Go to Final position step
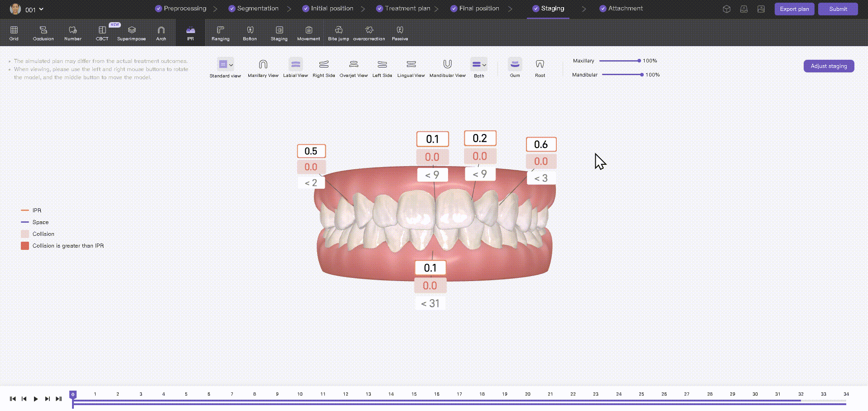The height and width of the screenshot is (411, 868). pos(475,9)
